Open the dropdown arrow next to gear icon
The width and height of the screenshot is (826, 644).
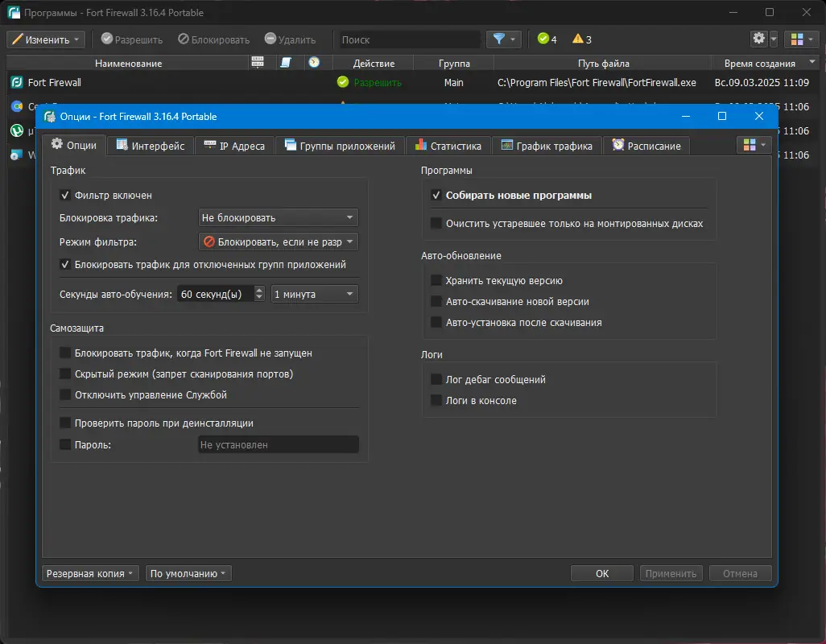coord(774,39)
